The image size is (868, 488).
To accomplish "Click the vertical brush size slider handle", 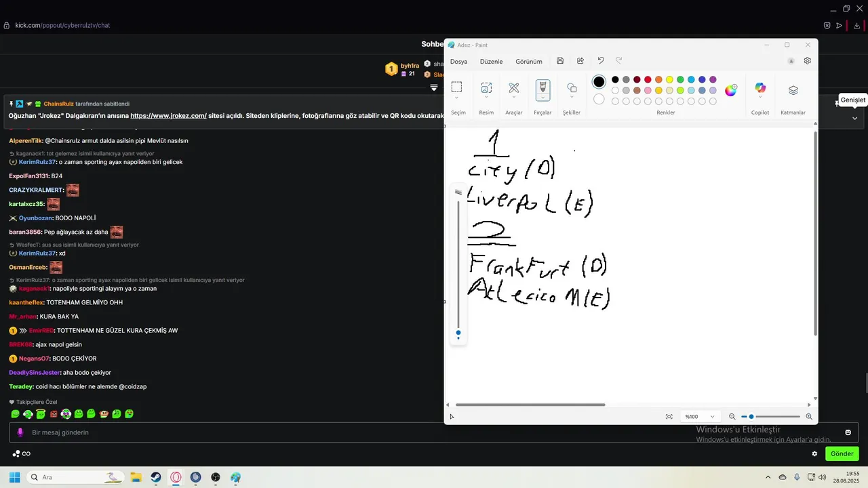I will coord(458,333).
